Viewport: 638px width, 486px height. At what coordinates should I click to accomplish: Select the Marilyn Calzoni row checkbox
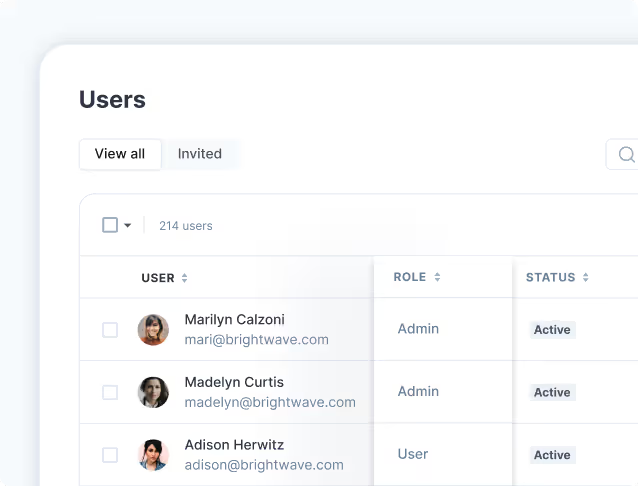pos(110,330)
